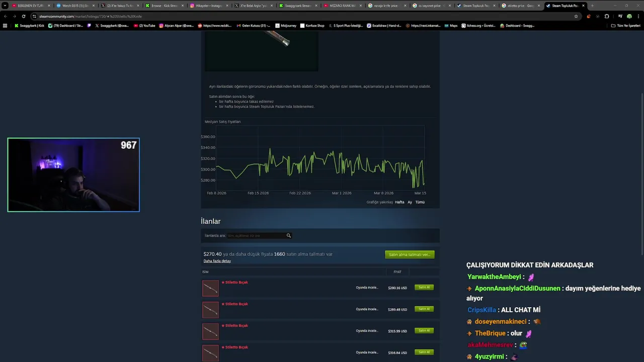The width and height of the screenshot is (644, 362).
Task: Open the Excalidraw bookmark
Action: pos(384,26)
